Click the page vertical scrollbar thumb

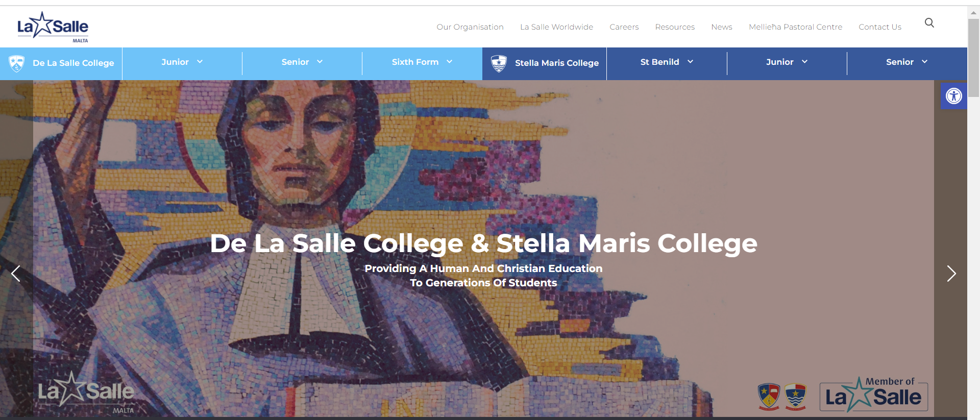pos(973,56)
